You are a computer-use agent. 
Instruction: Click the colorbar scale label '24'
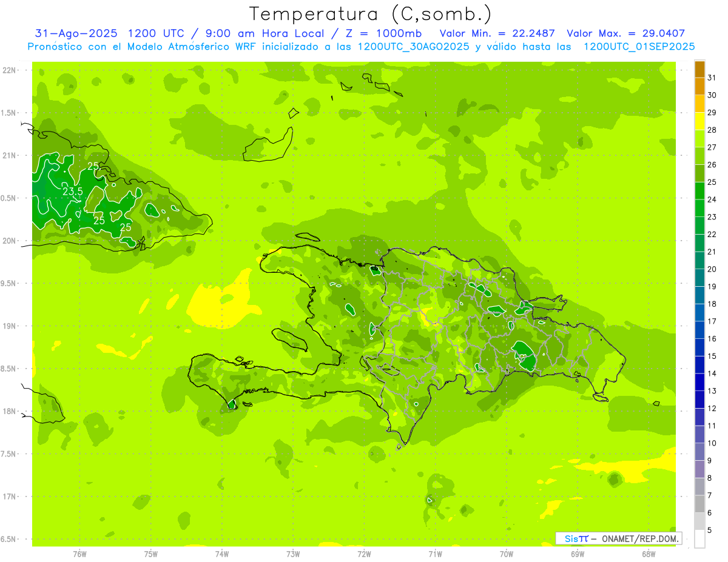pyautogui.click(x=712, y=199)
